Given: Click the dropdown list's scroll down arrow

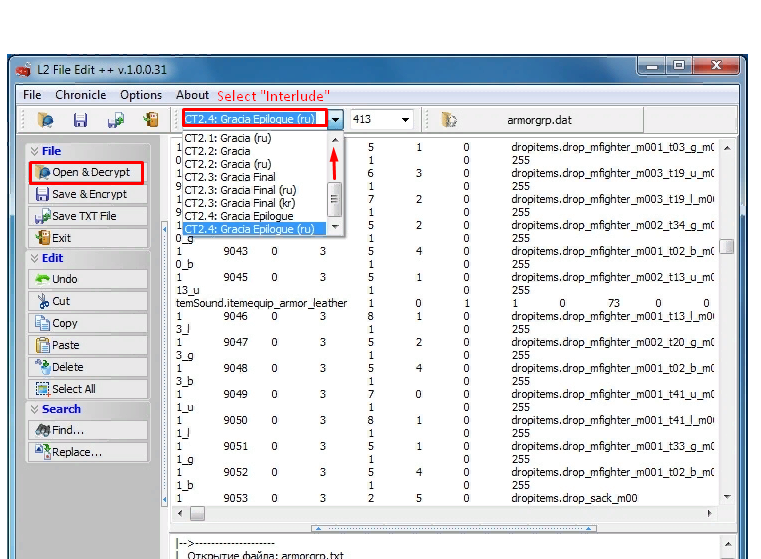Looking at the screenshot, I should (x=335, y=227).
